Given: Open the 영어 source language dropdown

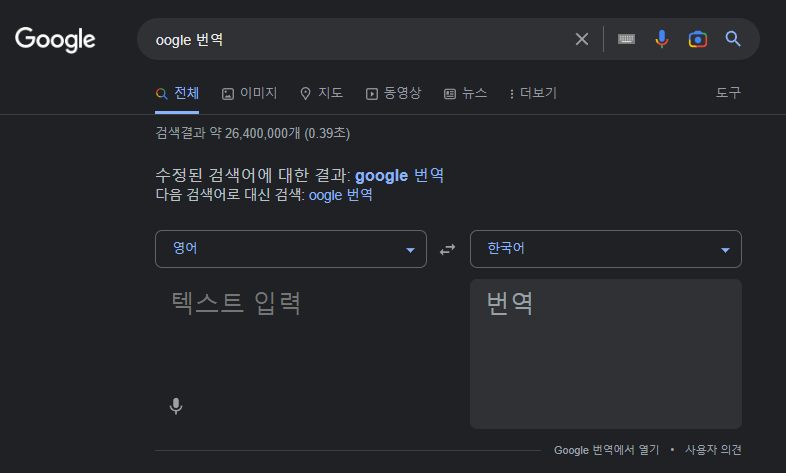Looking at the screenshot, I should [291, 249].
